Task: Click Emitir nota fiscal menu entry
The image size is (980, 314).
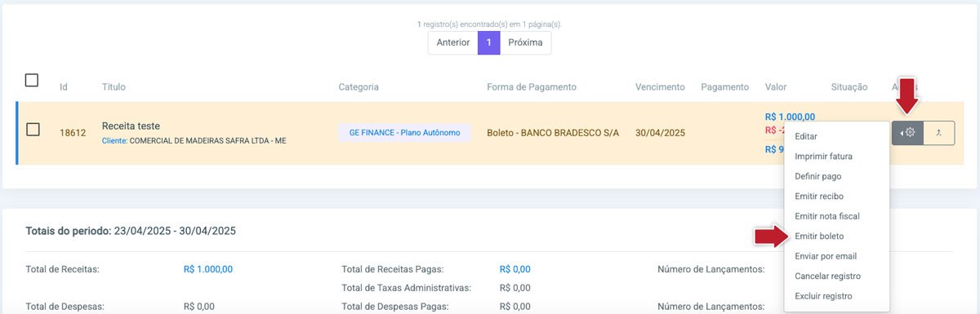Action: [827, 216]
